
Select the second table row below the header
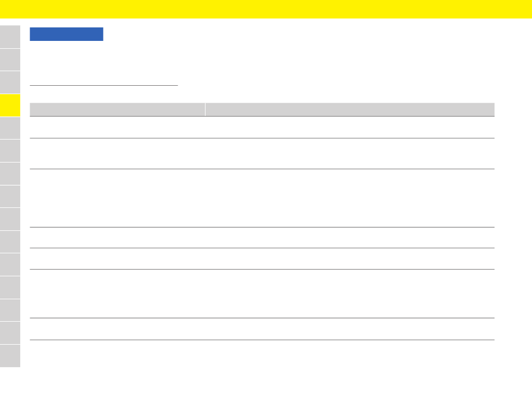point(262,154)
